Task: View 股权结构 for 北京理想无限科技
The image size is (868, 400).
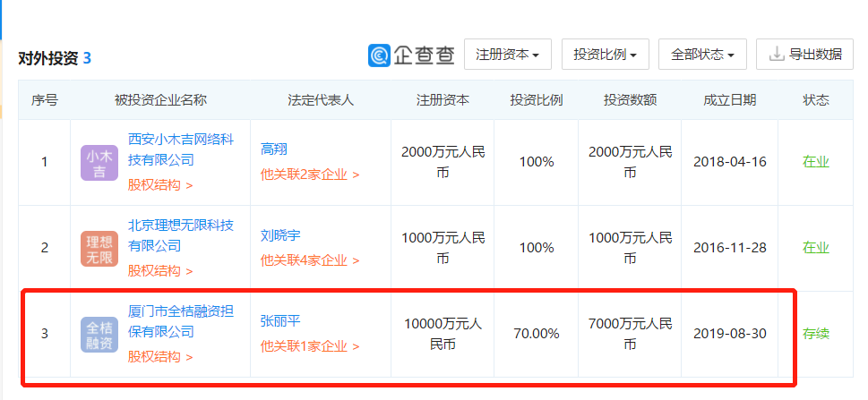Action: 160,271
